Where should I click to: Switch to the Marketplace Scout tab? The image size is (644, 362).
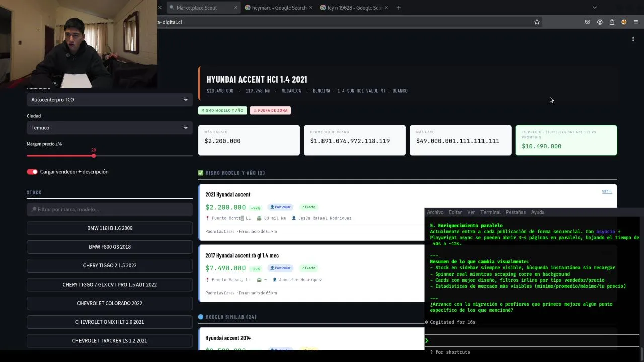pos(203,8)
